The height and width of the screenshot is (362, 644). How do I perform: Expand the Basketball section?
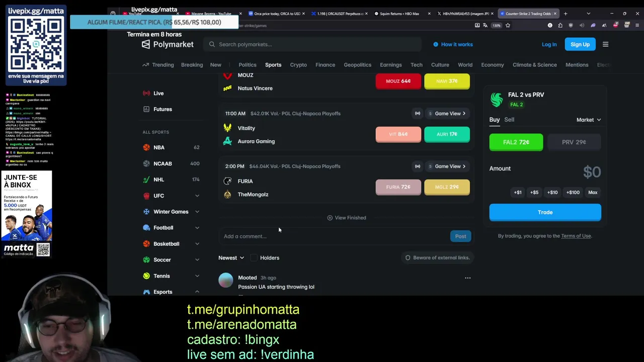pyautogui.click(x=197, y=244)
